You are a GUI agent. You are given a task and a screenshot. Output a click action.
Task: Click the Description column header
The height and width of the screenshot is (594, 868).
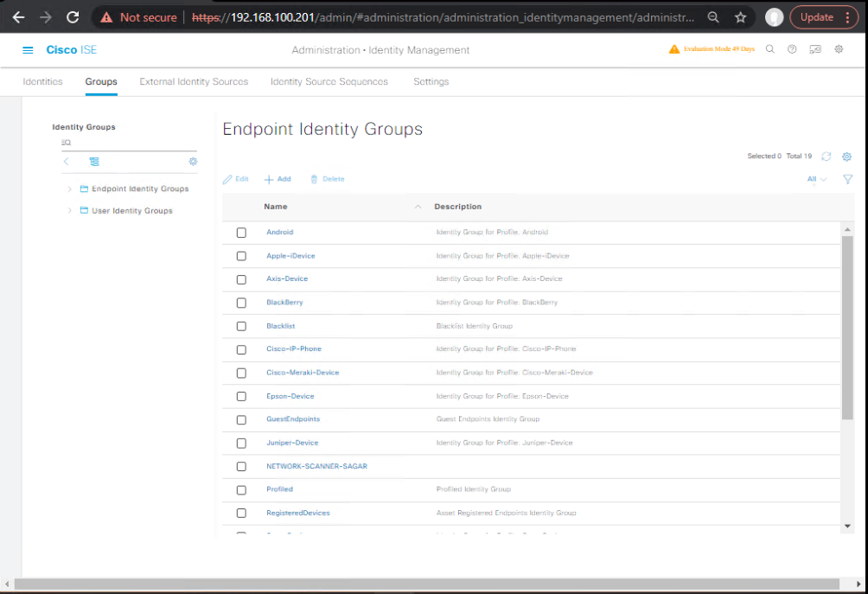[458, 207]
